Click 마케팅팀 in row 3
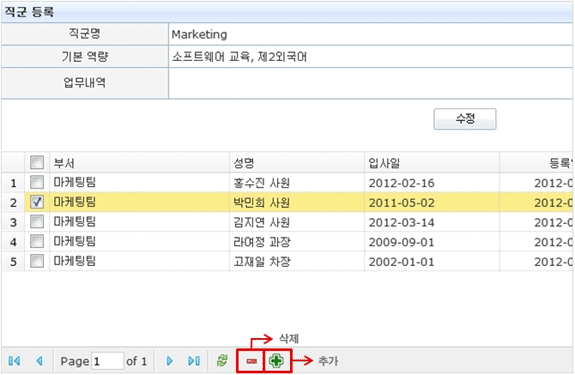 point(74,222)
